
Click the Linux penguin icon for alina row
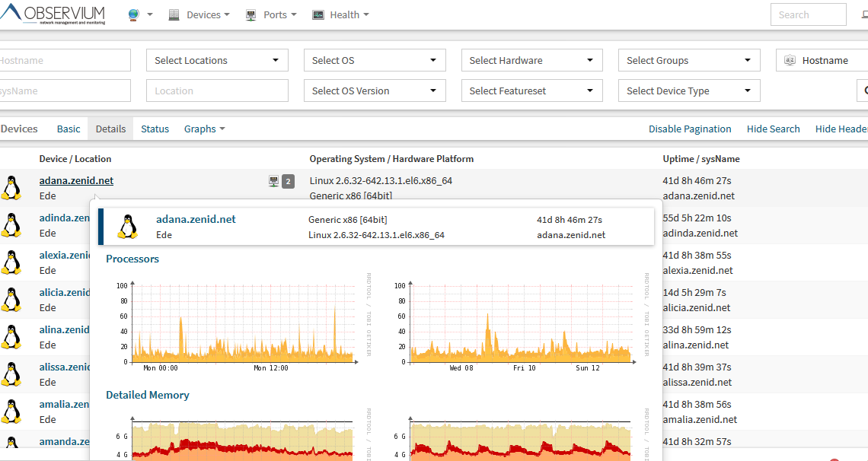click(11, 337)
